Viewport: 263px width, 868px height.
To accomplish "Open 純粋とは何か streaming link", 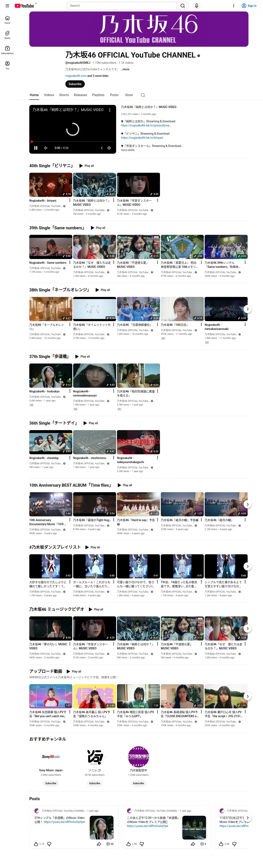I will click(146, 125).
